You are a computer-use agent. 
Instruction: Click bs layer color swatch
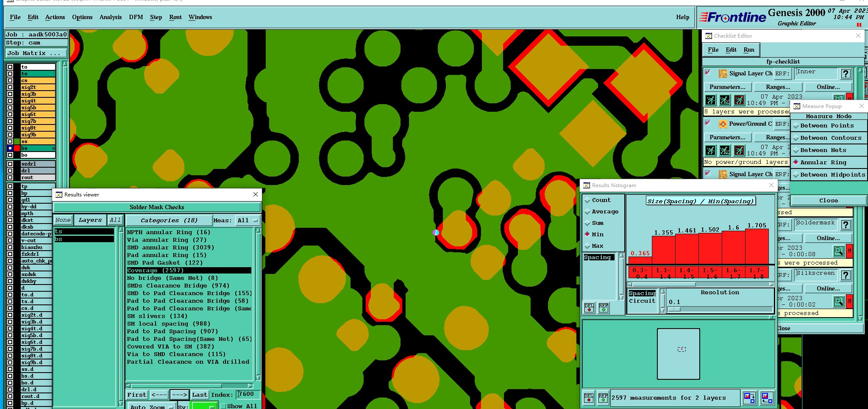pyautogui.click(x=17, y=148)
